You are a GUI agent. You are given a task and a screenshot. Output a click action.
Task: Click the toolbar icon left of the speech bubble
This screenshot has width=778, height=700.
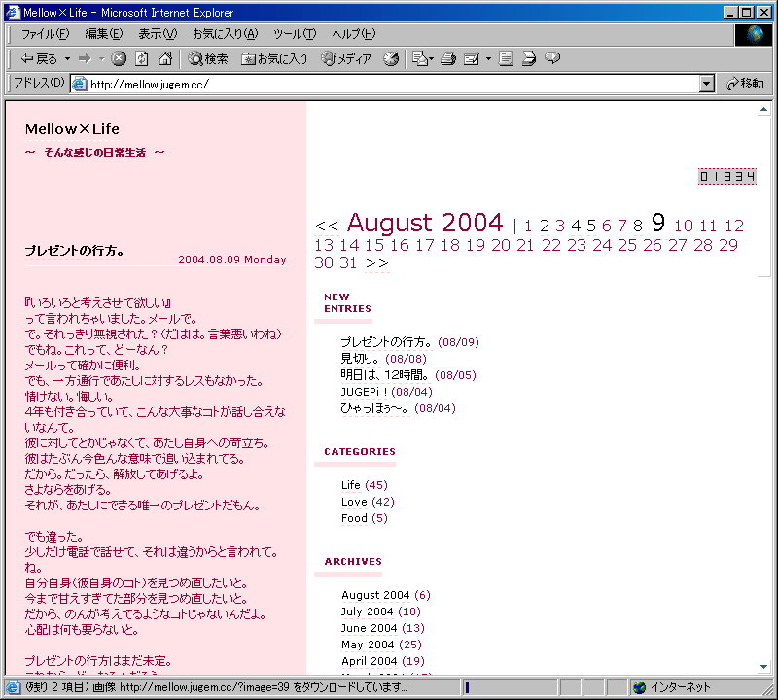pos(529,59)
